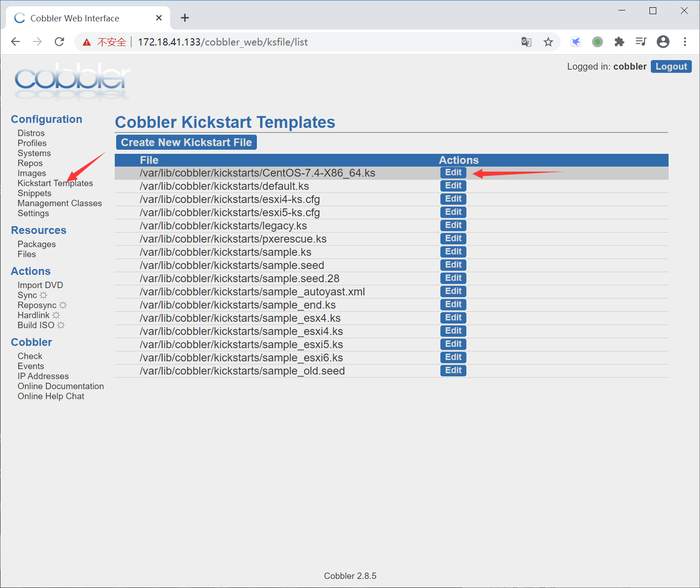The height and width of the screenshot is (588, 700).
Task: Open Distros in the sidebar
Action: (31, 133)
